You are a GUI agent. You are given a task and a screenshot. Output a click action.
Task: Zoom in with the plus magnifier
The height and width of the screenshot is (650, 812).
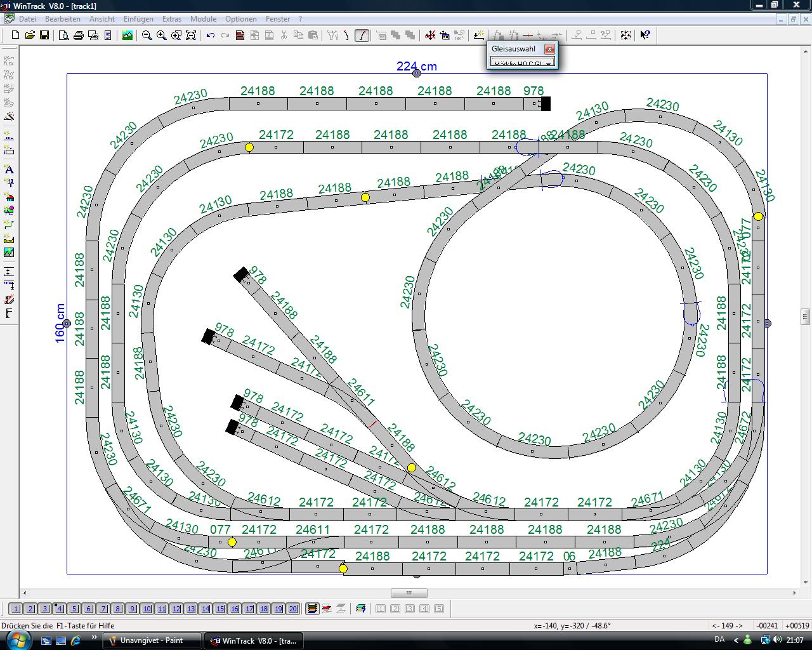click(x=162, y=36)
